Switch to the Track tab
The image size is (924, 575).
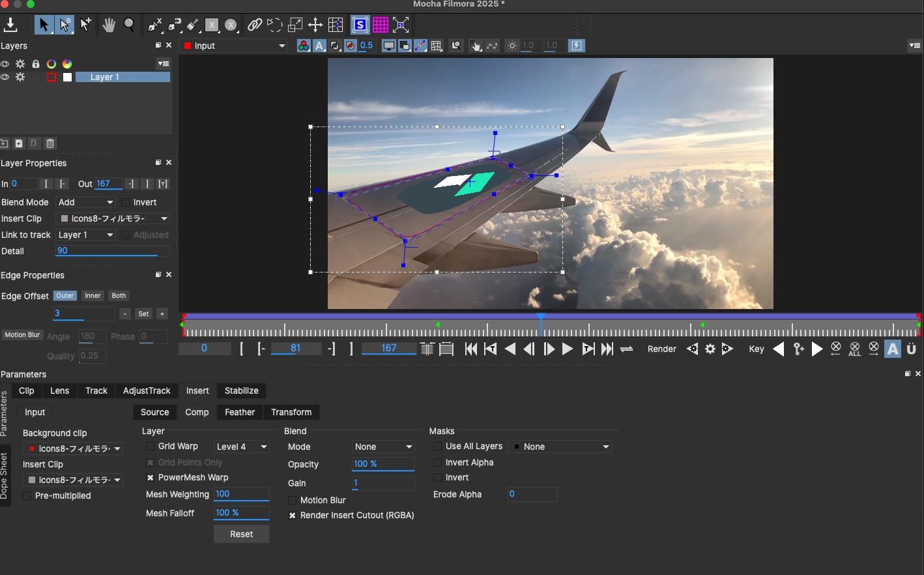point(96,391)
